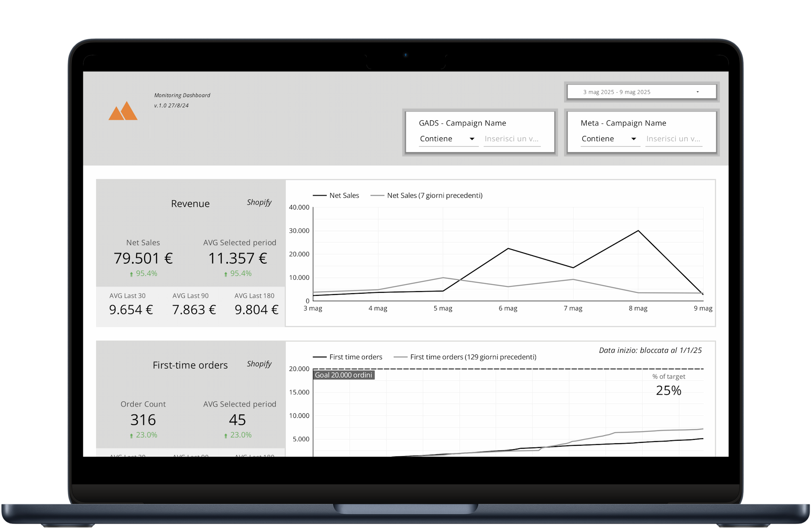
Task: Click the orange mountain logo icon
Action: 123,112
